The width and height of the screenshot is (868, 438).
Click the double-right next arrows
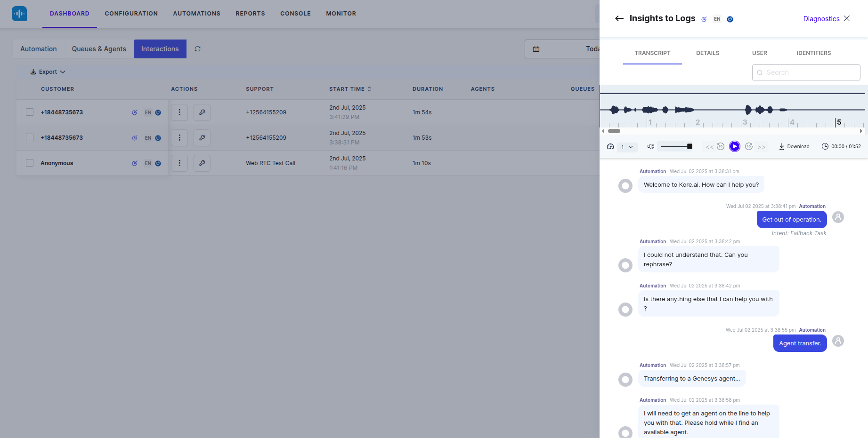coord(762,147)
